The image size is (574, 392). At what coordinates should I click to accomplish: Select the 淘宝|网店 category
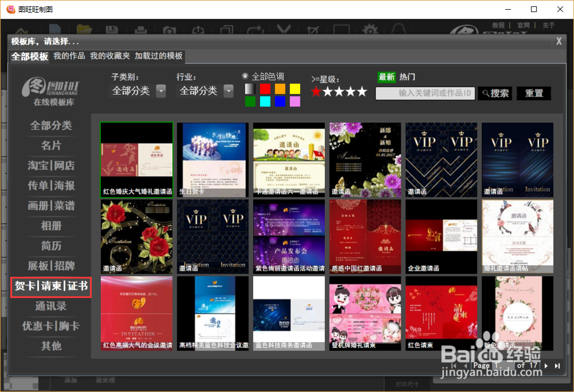[51, 165]
